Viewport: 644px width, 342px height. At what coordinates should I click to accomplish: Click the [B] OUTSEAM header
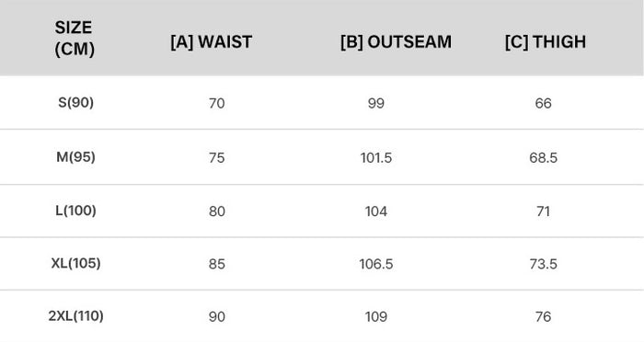pos(396,42)
